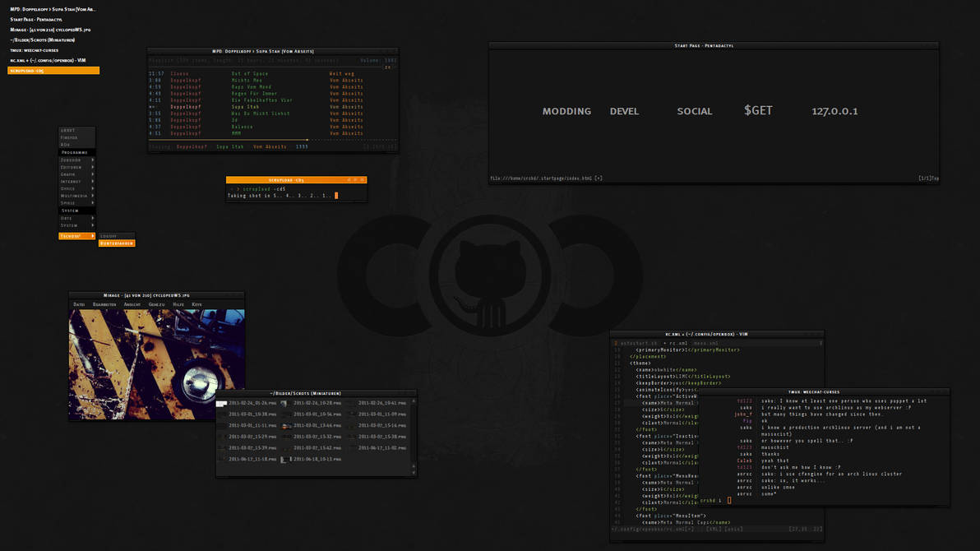Select Herunterfahren in the submenu
This screenshot has width=980, height=551.
coord(117,243)
